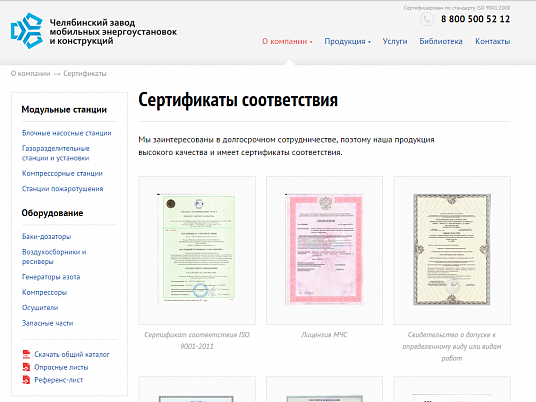Open Генераторы азота sidebar link

pos(51,277)
